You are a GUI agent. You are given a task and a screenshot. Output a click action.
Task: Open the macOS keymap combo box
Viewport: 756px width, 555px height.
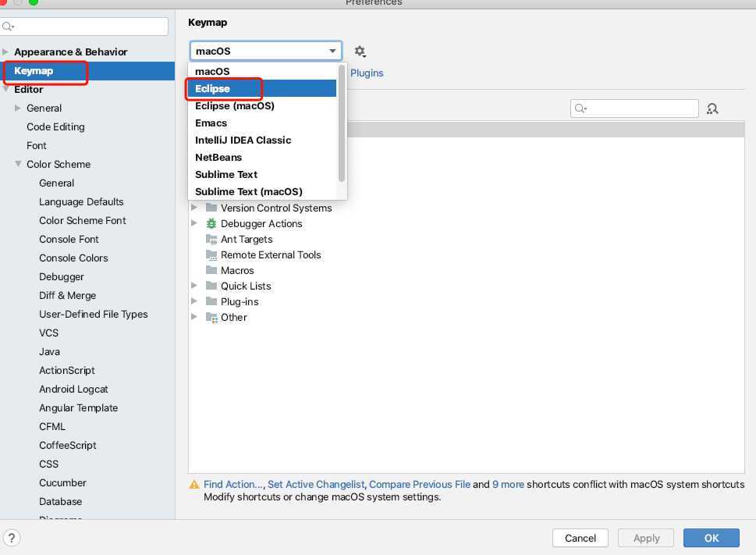266,51
